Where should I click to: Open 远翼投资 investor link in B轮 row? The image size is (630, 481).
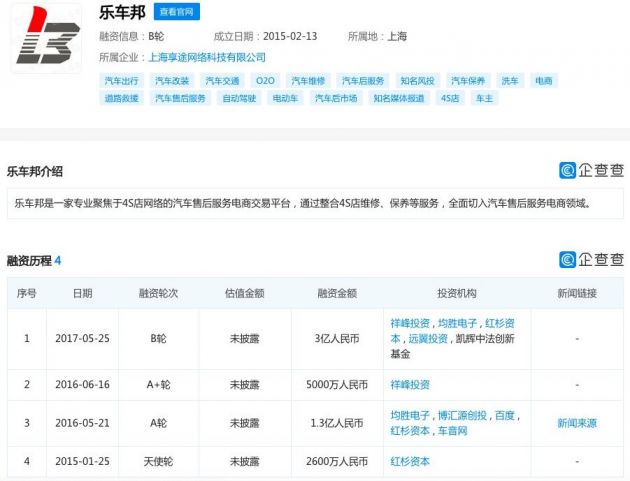tap(428, 339)
